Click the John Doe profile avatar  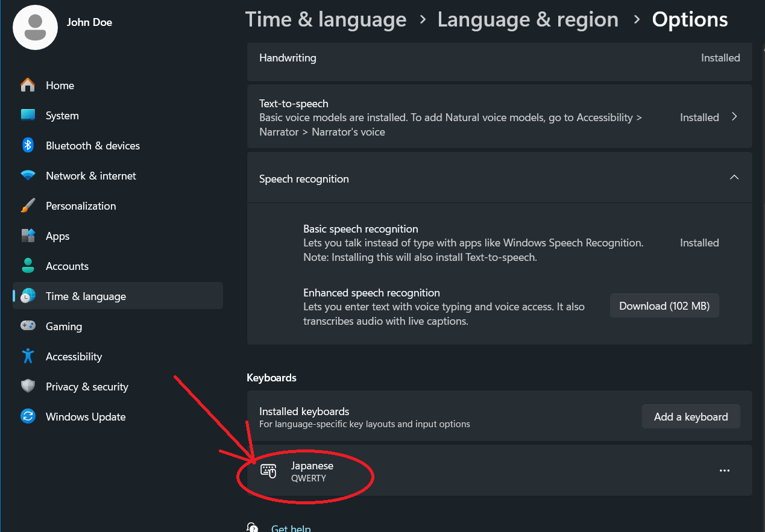35,27
